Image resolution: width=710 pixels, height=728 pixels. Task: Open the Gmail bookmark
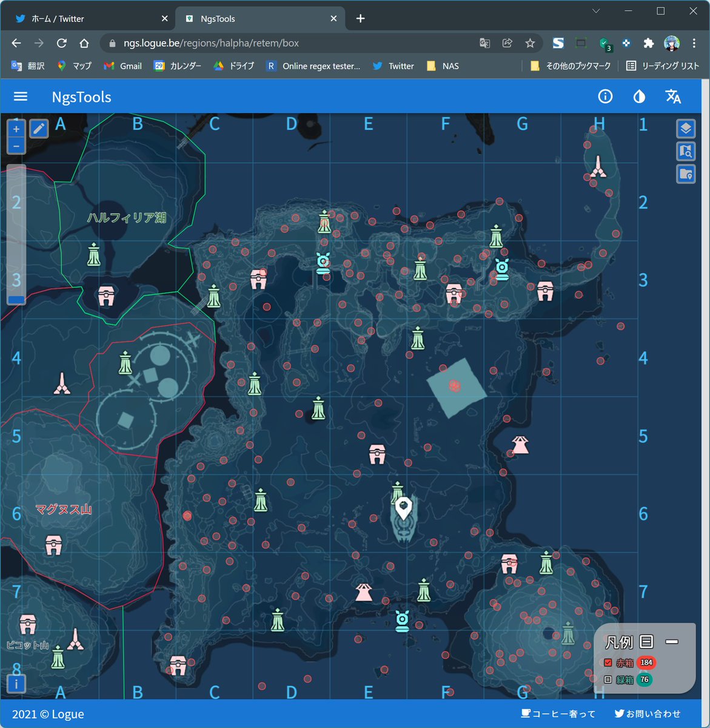(122, 66)
